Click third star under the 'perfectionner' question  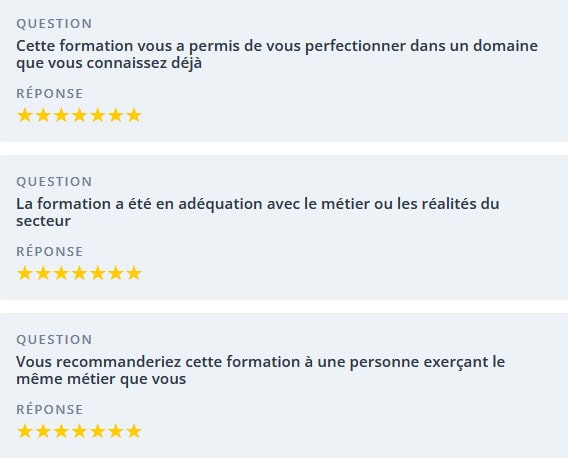(x=61, y=115)
